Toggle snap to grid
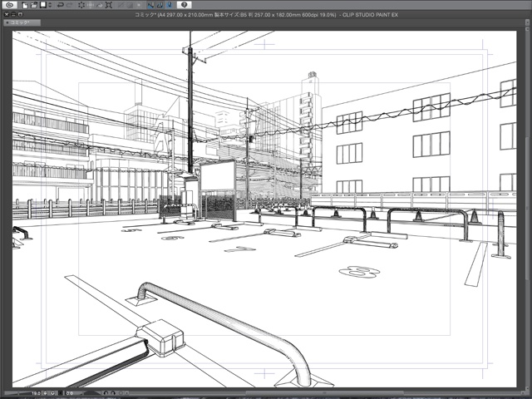532x399 pixels. click(169, 5)
